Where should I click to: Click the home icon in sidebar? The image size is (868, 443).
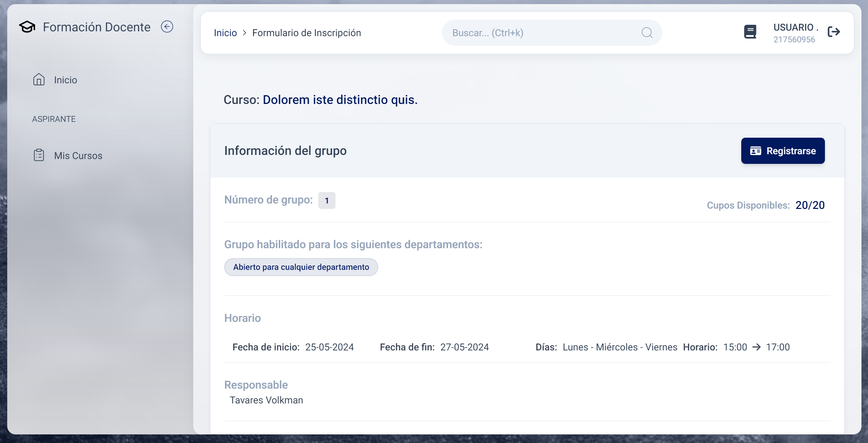tap(39, 80)
